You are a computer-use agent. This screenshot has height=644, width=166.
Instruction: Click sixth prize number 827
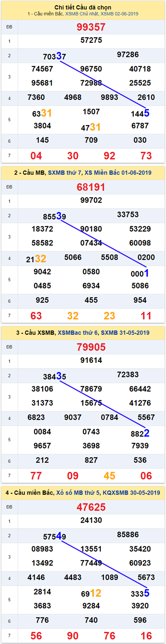point(91,460)
